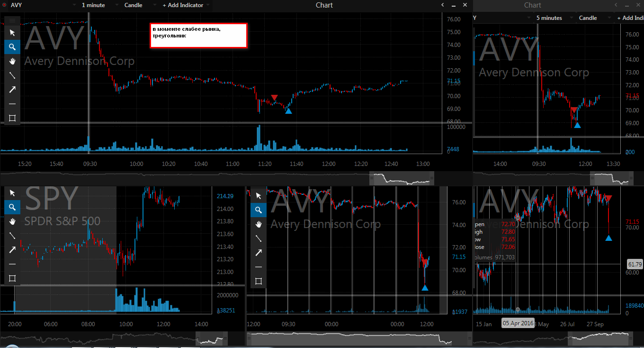Select the zoom magnifier tool in SPY chart
The image size is (644, 348).
coord(12,207)
